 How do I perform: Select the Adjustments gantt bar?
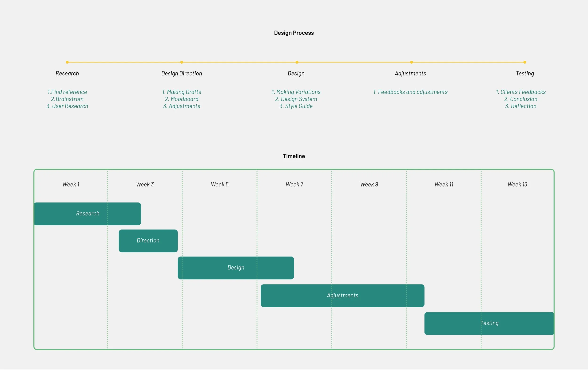click(342, 296)
